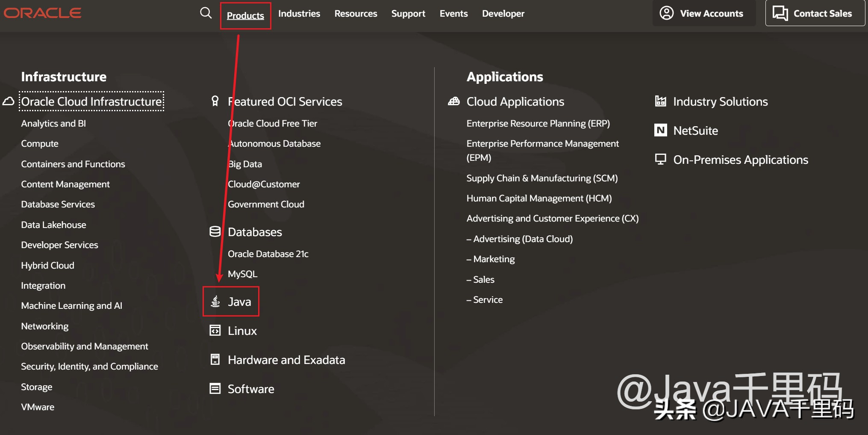Open Content Management
This screenshot has height=435, width=868.
coord(65,184)
